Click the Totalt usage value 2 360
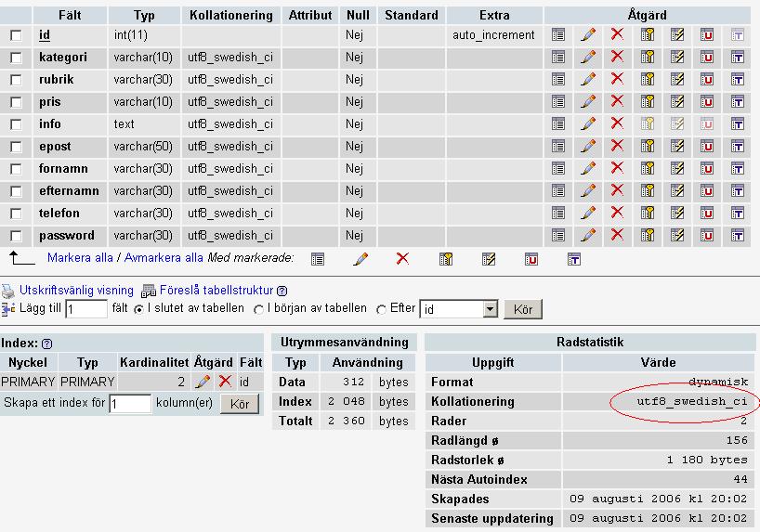760x532 pixels. (346, 421)
